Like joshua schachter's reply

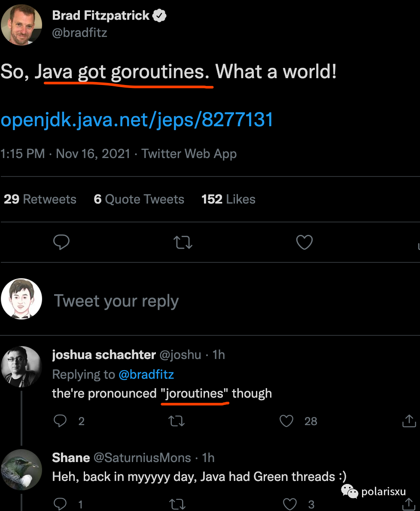pyautogui.click(x=286, y=421)
